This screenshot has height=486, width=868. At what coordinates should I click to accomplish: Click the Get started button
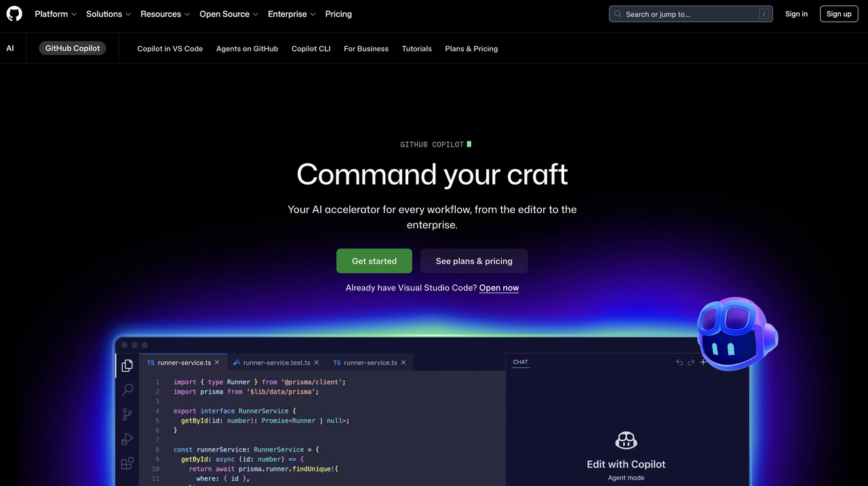tap(374, 261)
